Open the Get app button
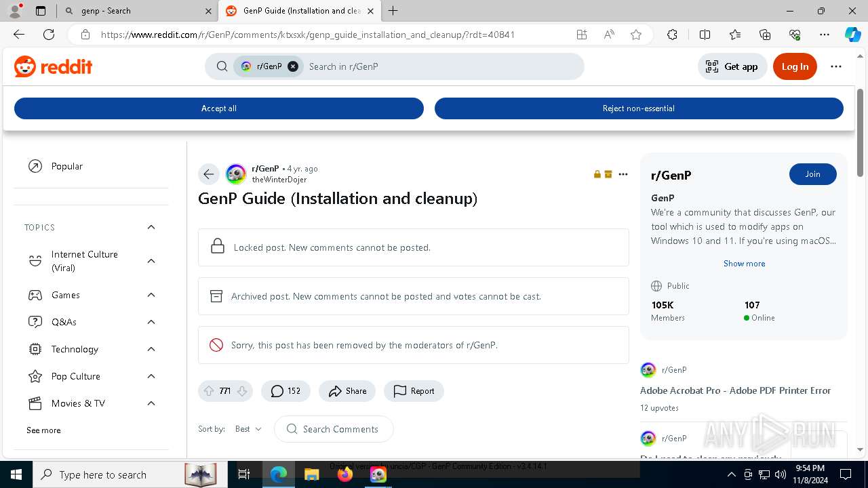 (x=732, y=66)
